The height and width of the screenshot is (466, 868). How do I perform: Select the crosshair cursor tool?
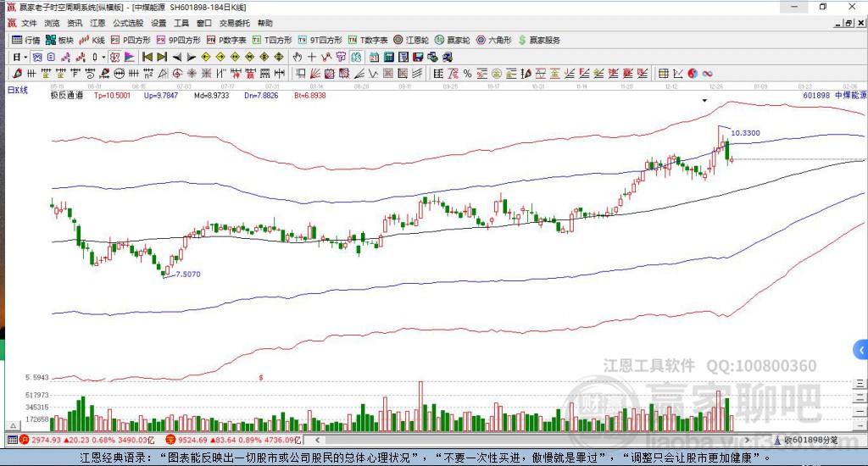pos(312,57)
